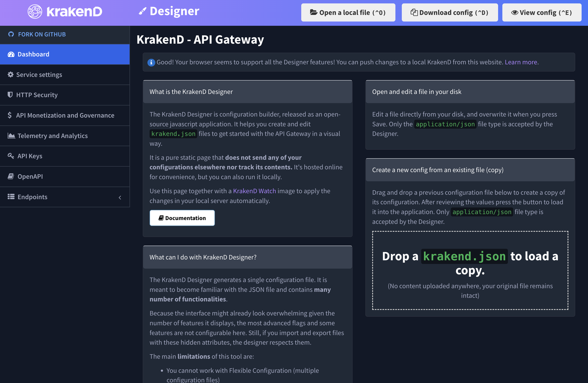Click the Service settings gear icon

[x=11, y=74]
